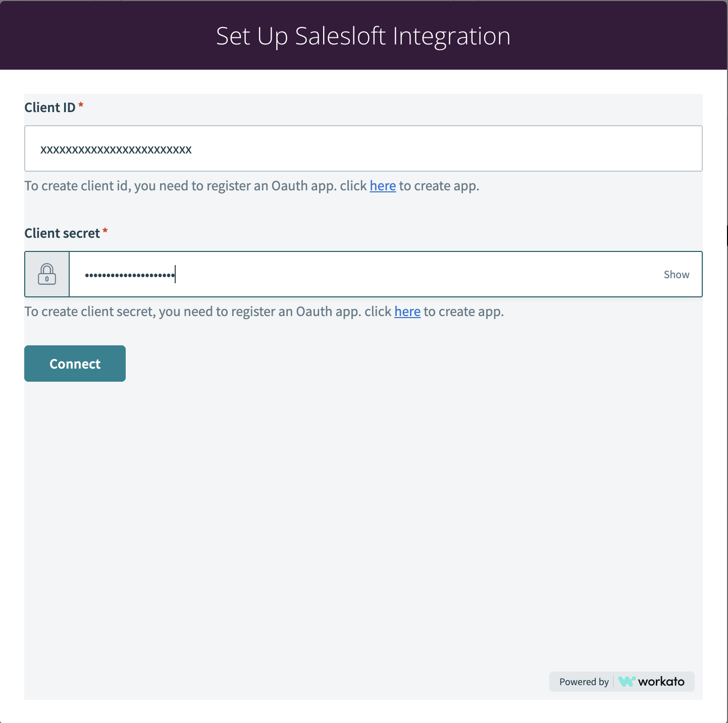Toggle Show to reveal the client secret
The image size is (728, 723).
(677, 275)
